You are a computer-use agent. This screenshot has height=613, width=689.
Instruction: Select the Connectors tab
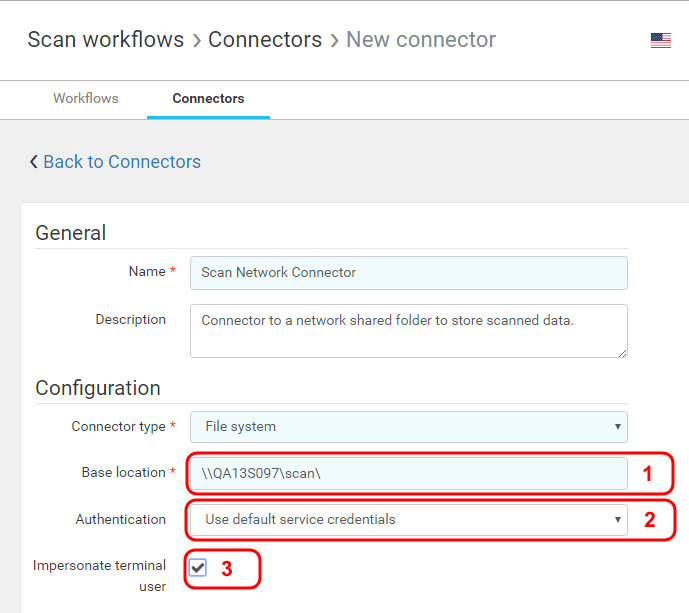click(x=208, y=98)
